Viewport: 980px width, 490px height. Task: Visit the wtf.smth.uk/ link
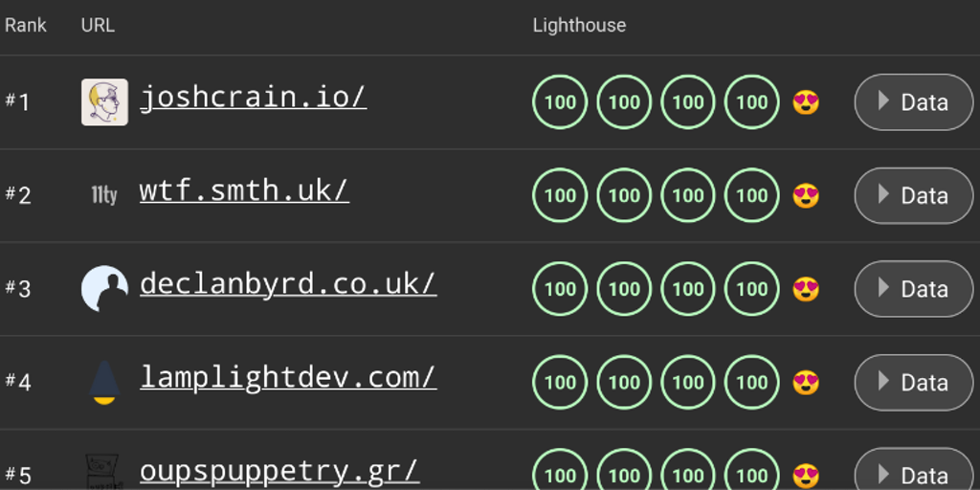(244, 190)
